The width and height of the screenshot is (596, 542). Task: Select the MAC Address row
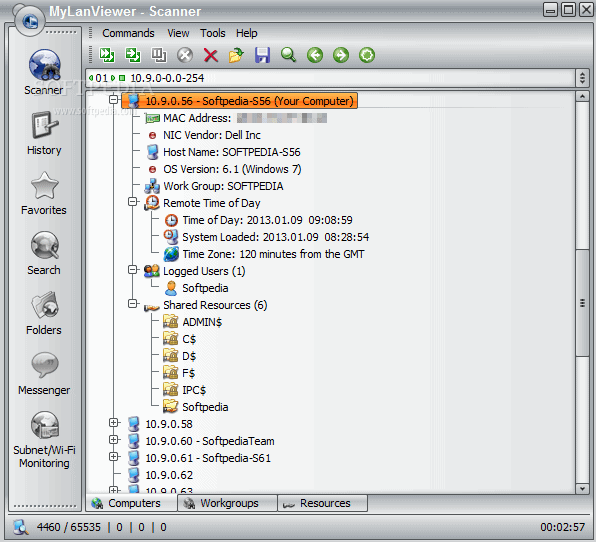click(236, 118)
